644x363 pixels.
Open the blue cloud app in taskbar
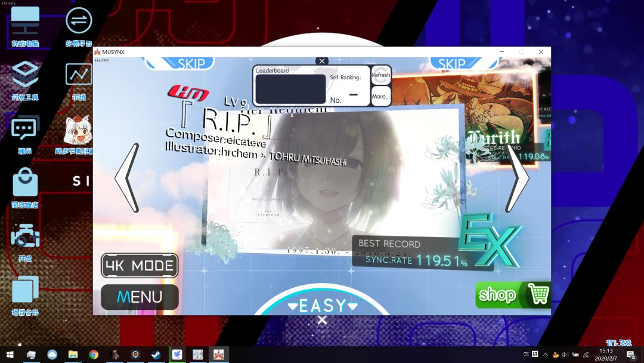pyautogui.click(x=52, y=355)
